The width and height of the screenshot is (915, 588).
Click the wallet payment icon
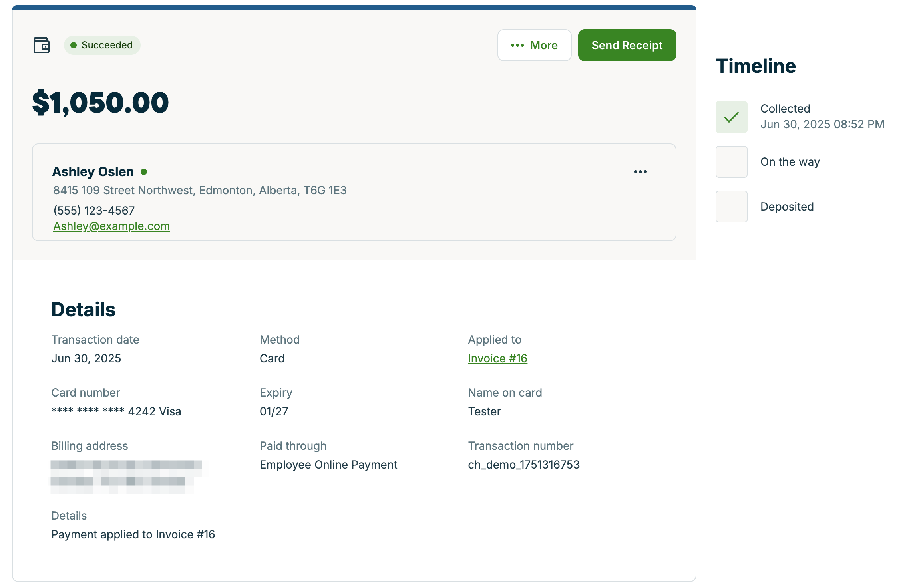click(42, 45)
